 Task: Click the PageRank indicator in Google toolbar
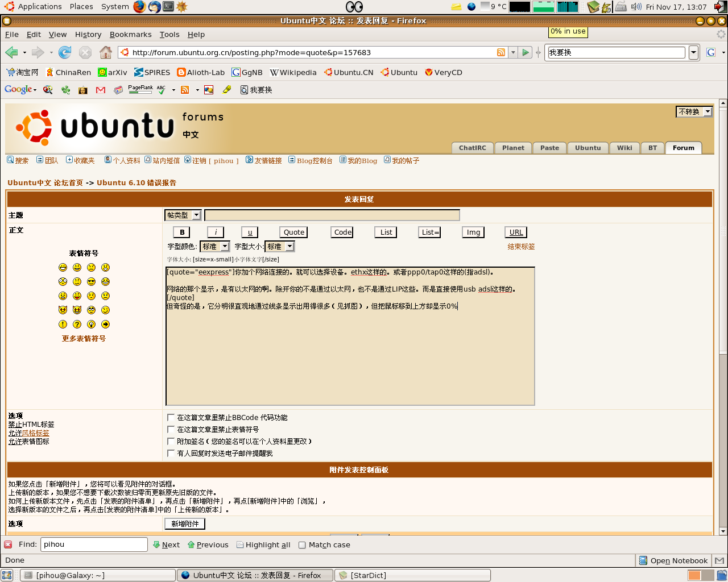[x=140, y=89]
